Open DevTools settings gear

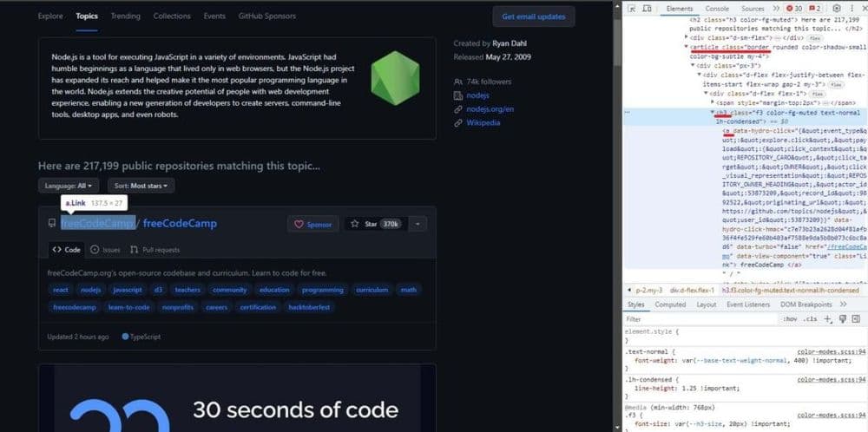[837, 9]
